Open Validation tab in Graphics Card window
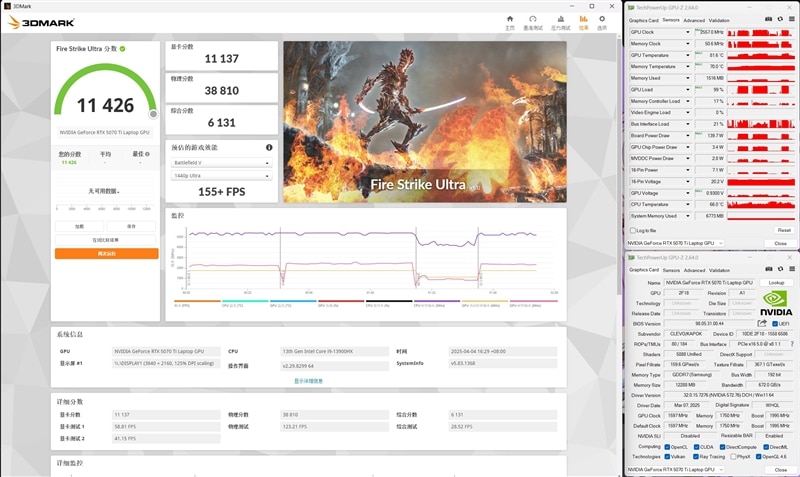This screenshot has width=800, height=477. coord(718,269)
